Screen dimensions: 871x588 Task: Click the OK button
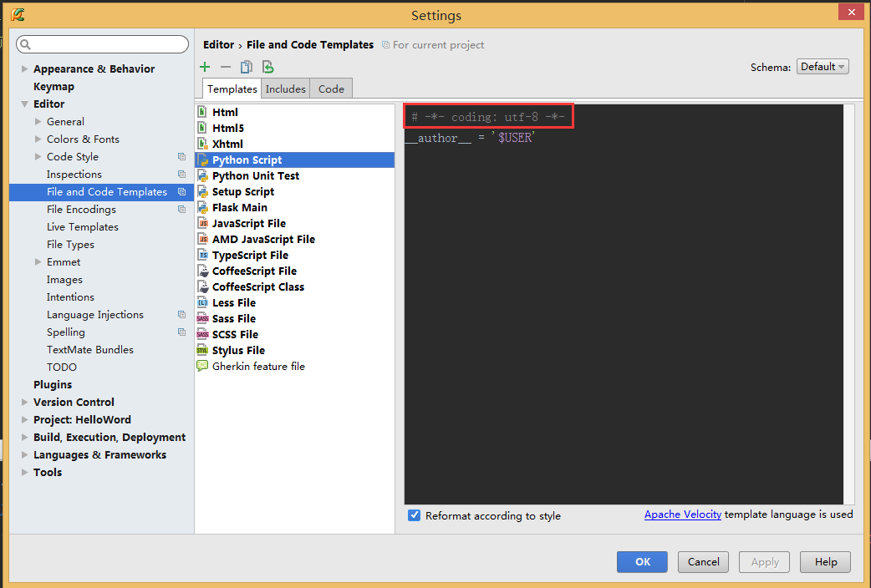642,562
